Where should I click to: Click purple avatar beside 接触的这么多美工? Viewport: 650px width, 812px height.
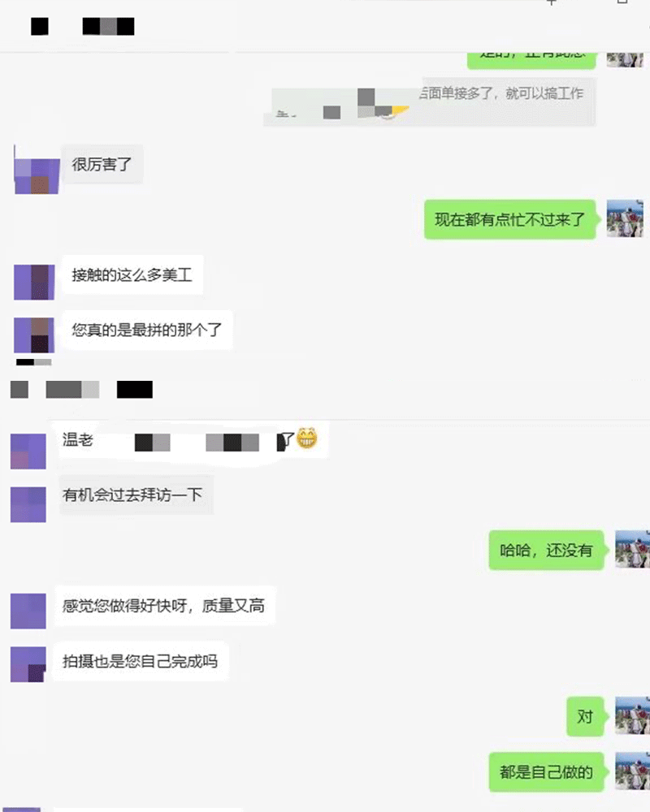[34, 283]
